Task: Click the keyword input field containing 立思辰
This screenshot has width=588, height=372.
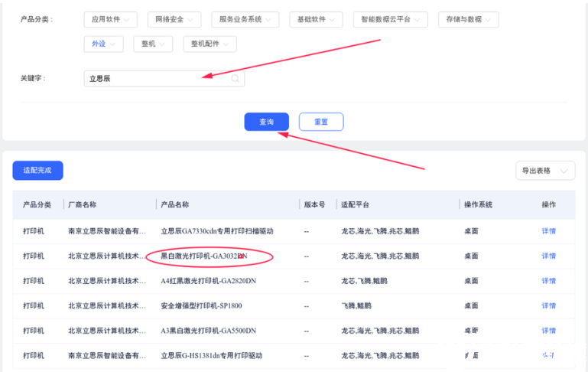Action: 157,78
